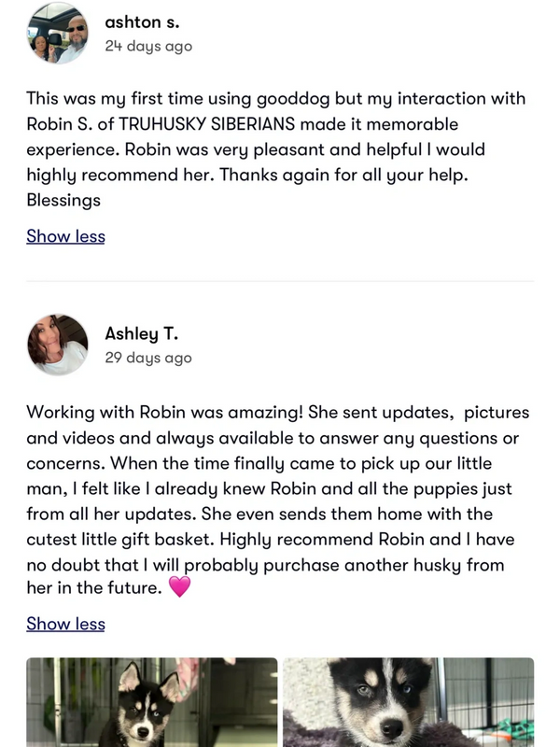
Task: Open Ashley T. profile picture
Action: [58, 345]
